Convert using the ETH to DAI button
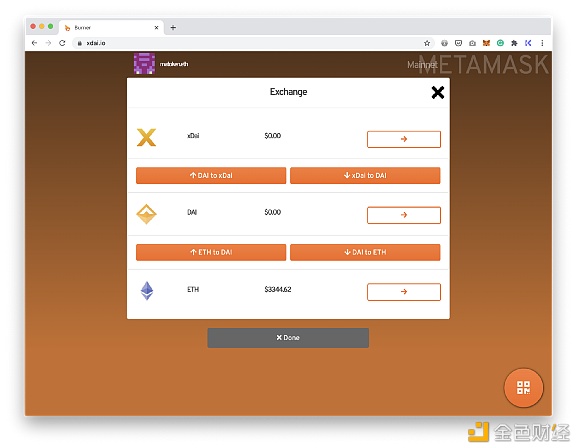Screen dimensions: 576x448 pos(211,252)
